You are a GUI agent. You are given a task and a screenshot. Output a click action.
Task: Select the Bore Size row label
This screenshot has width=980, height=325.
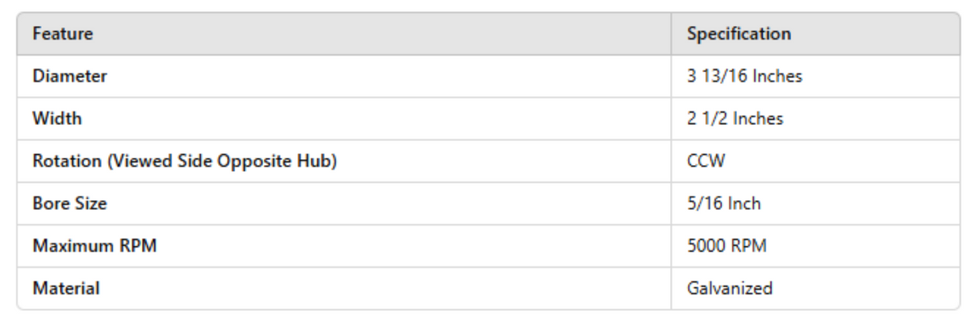69,203
